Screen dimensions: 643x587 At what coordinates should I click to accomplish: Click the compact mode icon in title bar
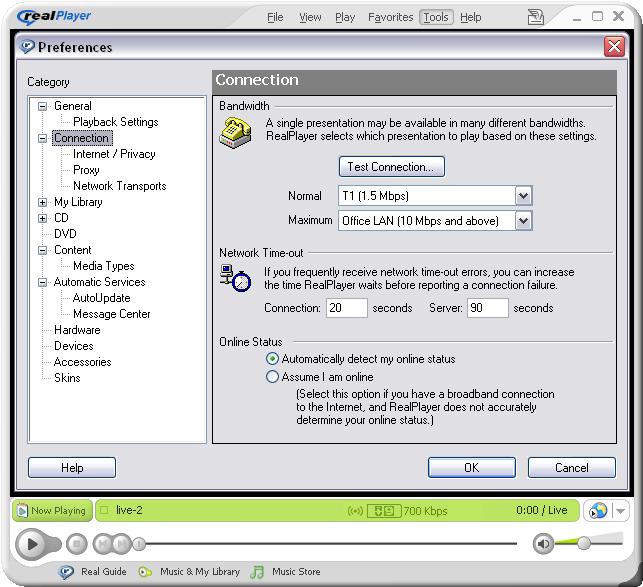pyautogui.click(x=536, y=17)
